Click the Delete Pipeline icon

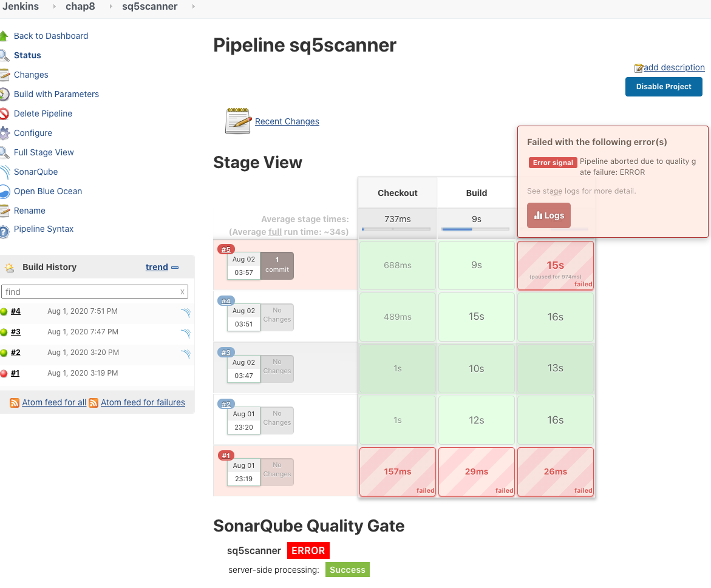[4, 113]
